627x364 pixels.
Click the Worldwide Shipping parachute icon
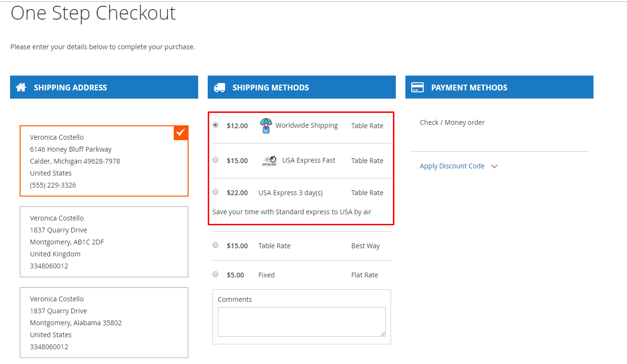click(266, 126)
